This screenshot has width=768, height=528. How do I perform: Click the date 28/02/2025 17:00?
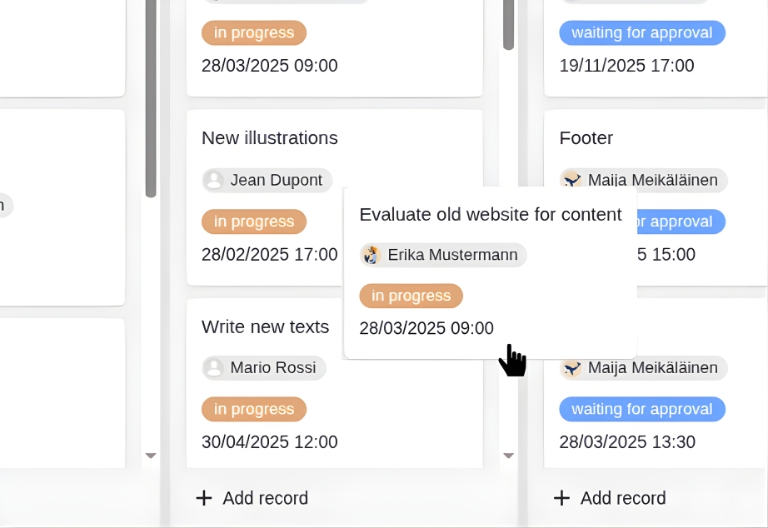[x=269, y=255]
